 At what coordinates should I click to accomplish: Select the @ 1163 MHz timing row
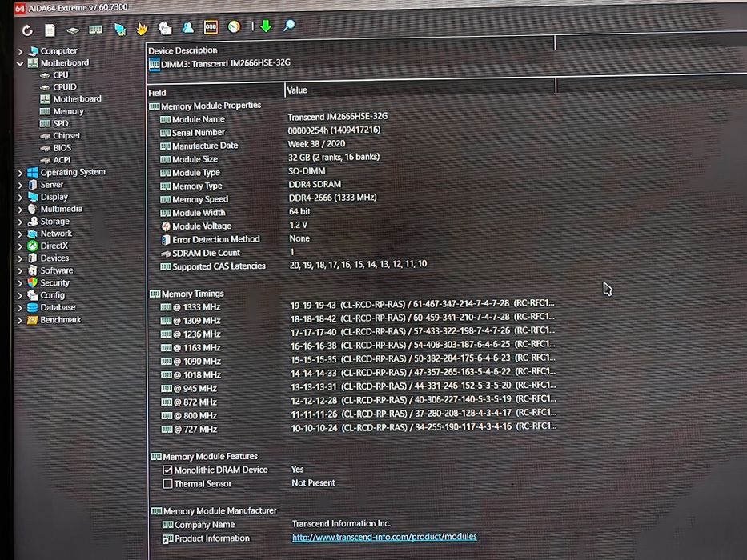(357, 346)
